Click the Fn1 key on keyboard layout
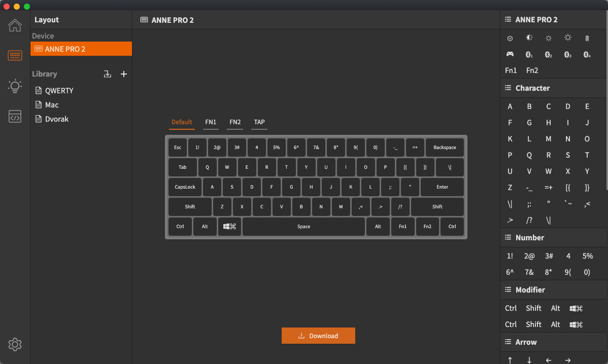The width and height of the screenshot is (608, 364). [x=402, y=227]
